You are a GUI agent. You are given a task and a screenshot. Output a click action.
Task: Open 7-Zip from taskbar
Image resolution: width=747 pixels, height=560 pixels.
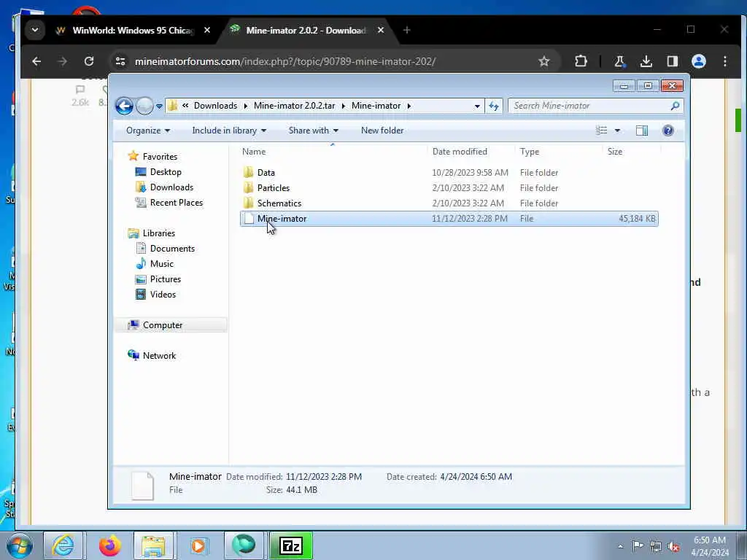[291, 545]
